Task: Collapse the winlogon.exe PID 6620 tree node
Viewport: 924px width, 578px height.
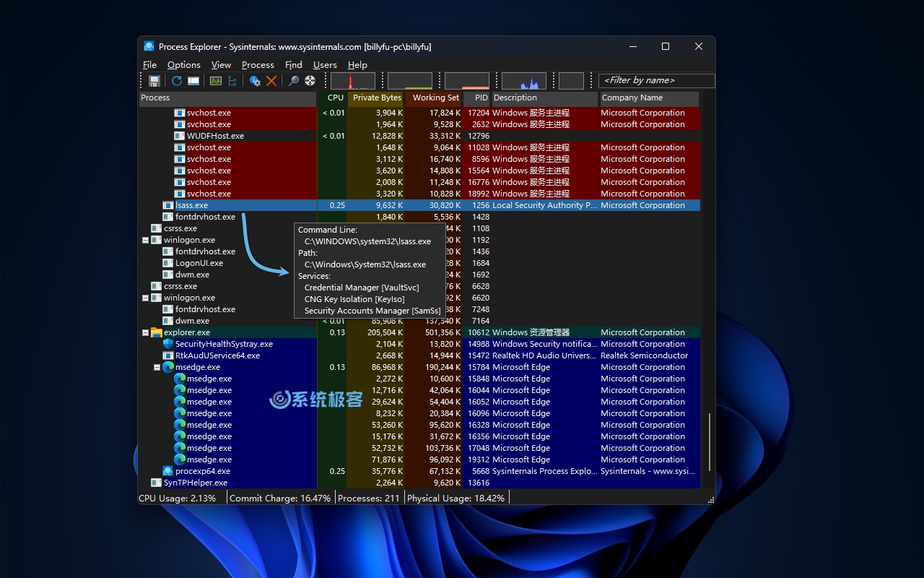Action: pos(146,298)
